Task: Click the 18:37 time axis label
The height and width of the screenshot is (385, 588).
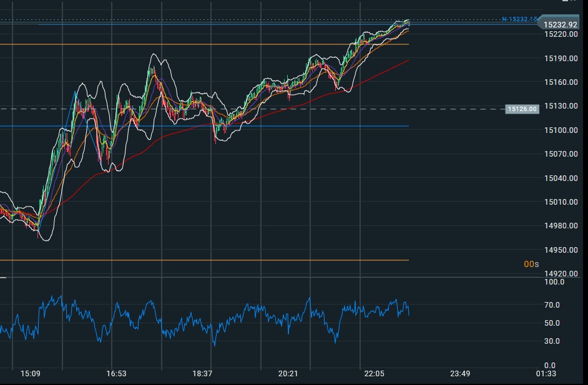Action: click(202, 374)
